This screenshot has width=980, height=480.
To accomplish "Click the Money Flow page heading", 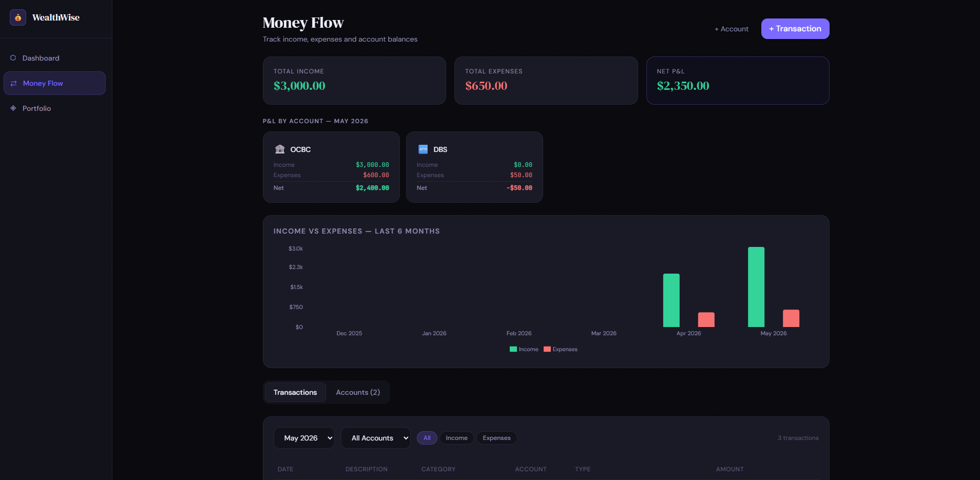I will pos(303,23).
